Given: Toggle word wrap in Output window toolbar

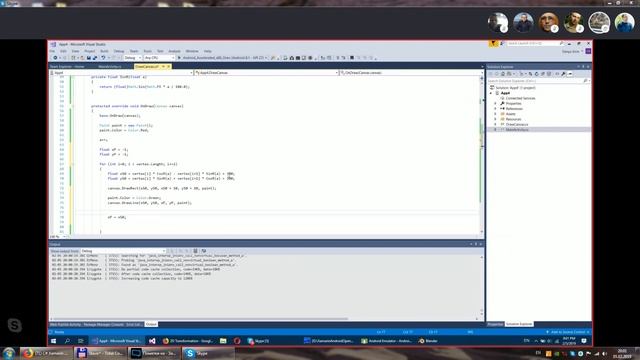Looking at the screenshot, I should point(204,251).
